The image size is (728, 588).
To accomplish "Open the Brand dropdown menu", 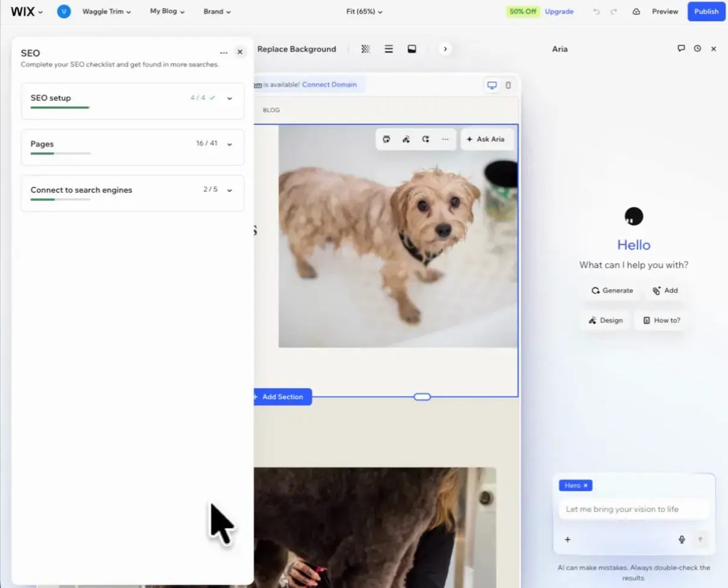I will tap(217, 11).
